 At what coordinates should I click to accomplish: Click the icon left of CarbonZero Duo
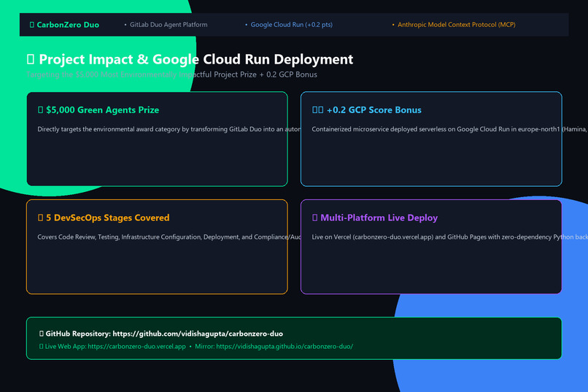[32, 25]
